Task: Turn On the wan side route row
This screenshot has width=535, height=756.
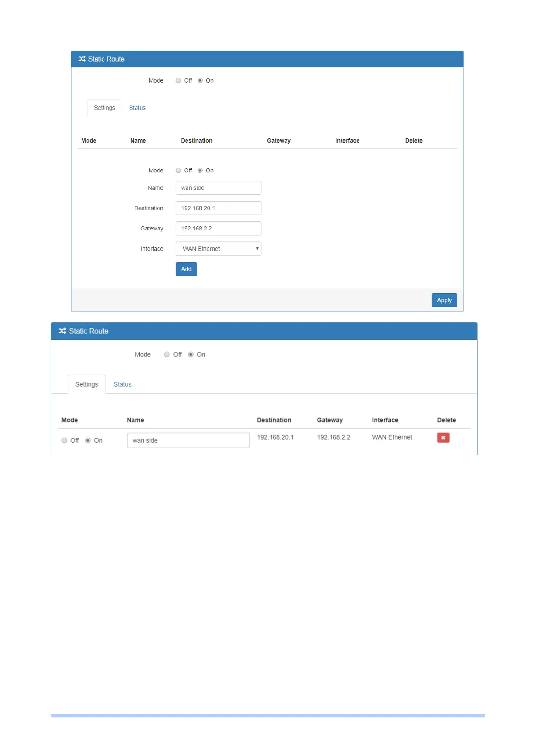Action: (x=88, y=440)
